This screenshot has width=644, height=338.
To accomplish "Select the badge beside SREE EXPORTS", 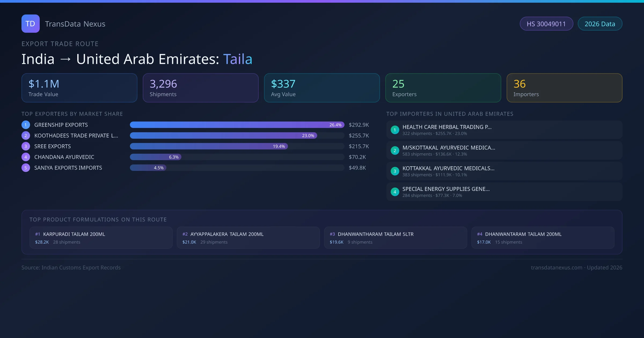I will pyautogui.click(x=25, y=146).
